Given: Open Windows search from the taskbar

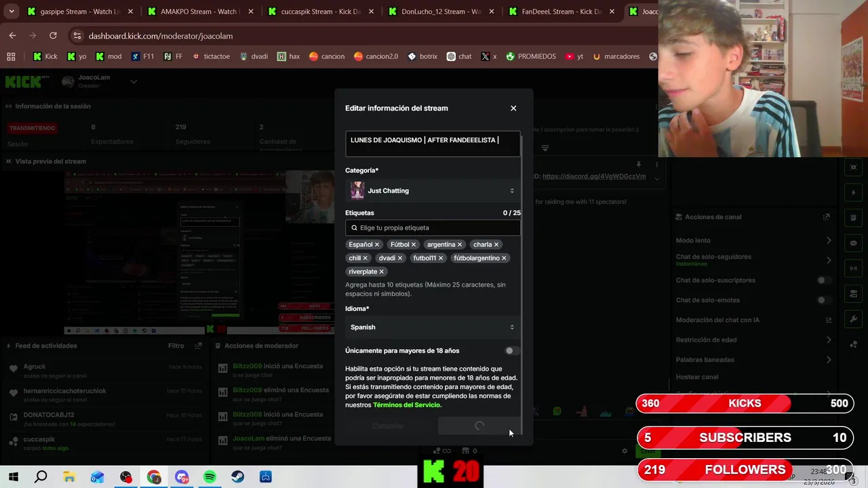Looking at the screenshot, I should 41,477.
